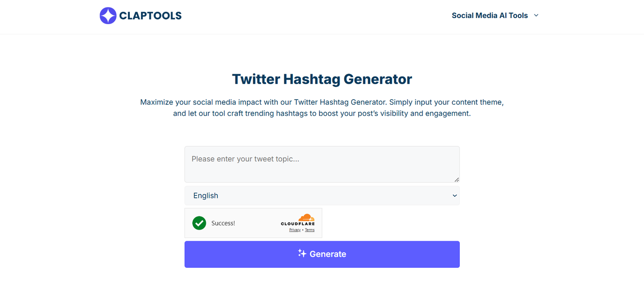Expand the chevron beside Social Media AI Tools

536,16
